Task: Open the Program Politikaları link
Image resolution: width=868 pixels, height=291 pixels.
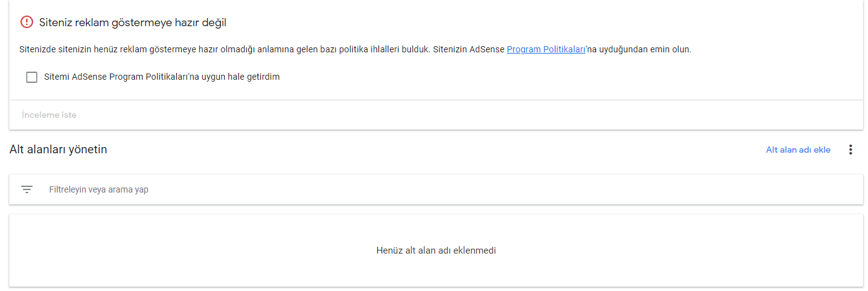Action: (546, 49)
